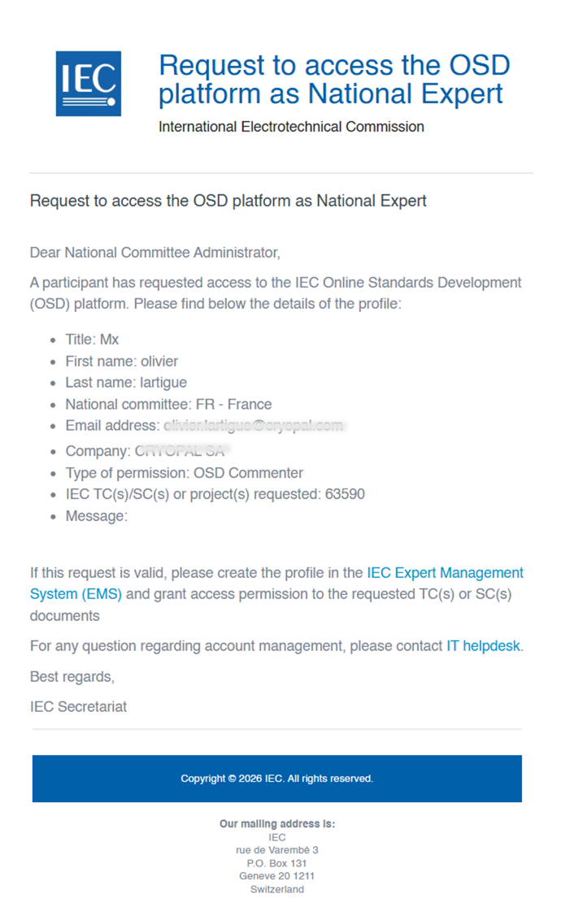This screenshot has height=924, width=583.
Task: Select the 'National committee: FR - France' entry
Action: coord(168,404)
